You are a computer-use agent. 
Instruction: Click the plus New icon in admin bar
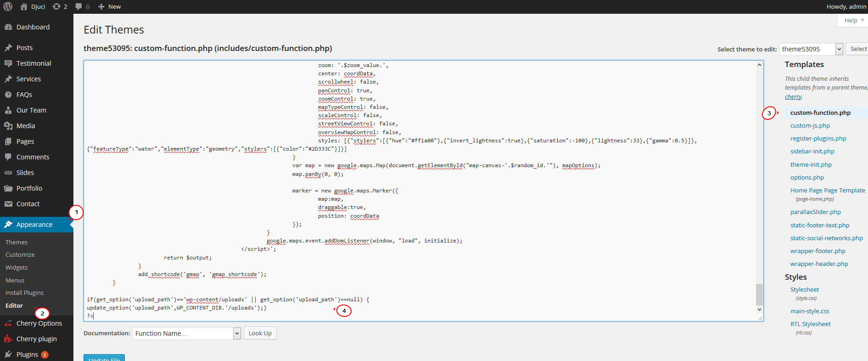(x=101, y=6)
